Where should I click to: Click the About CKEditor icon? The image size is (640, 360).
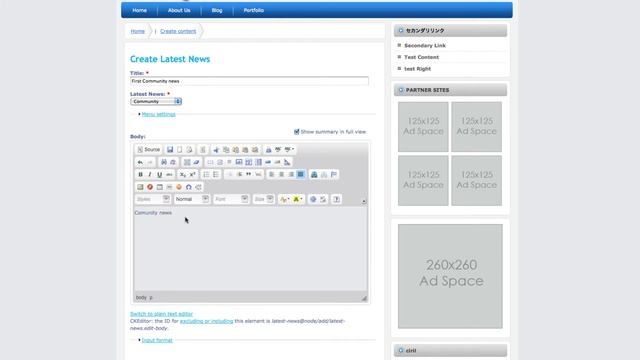pos(336,199)
